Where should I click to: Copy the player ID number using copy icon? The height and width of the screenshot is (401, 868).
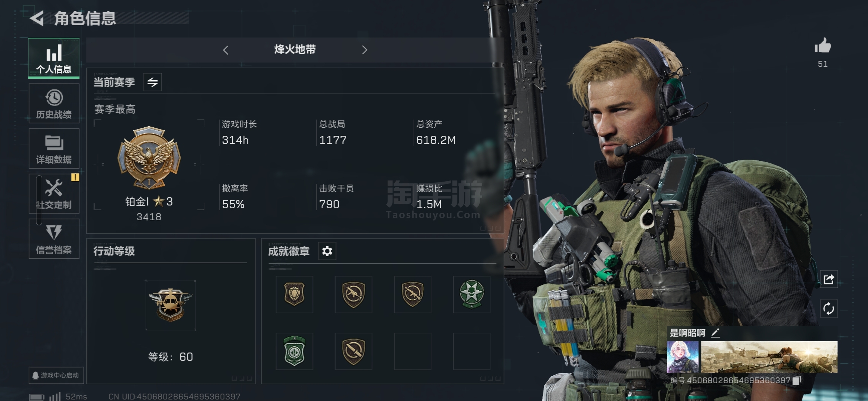(x=797, y=380)
